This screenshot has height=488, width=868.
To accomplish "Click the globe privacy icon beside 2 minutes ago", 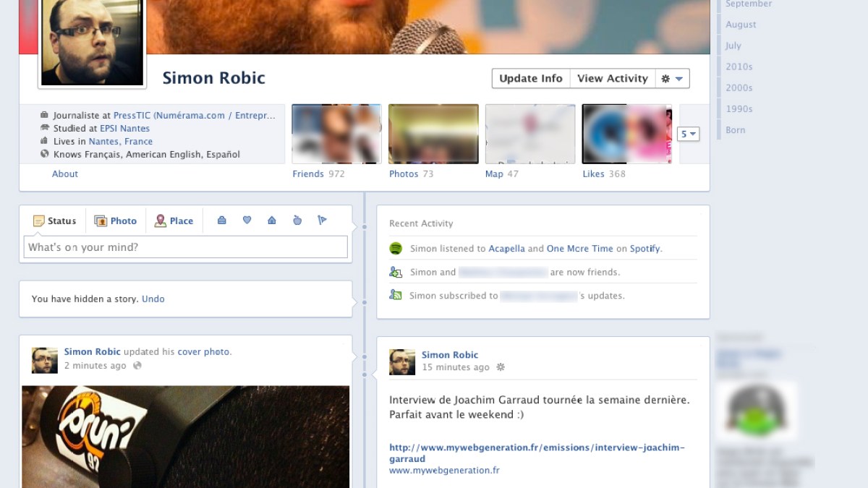I will 137,366.
